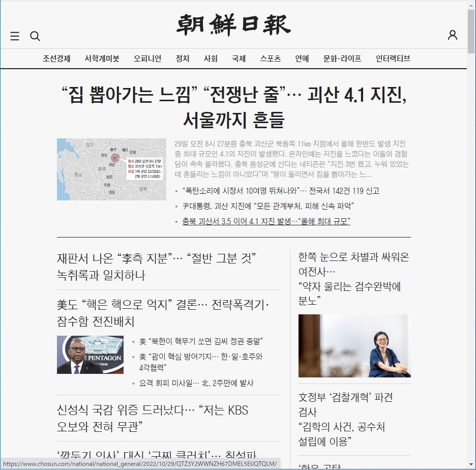Click the vertical page scrollbar

[x=471, y=203]
